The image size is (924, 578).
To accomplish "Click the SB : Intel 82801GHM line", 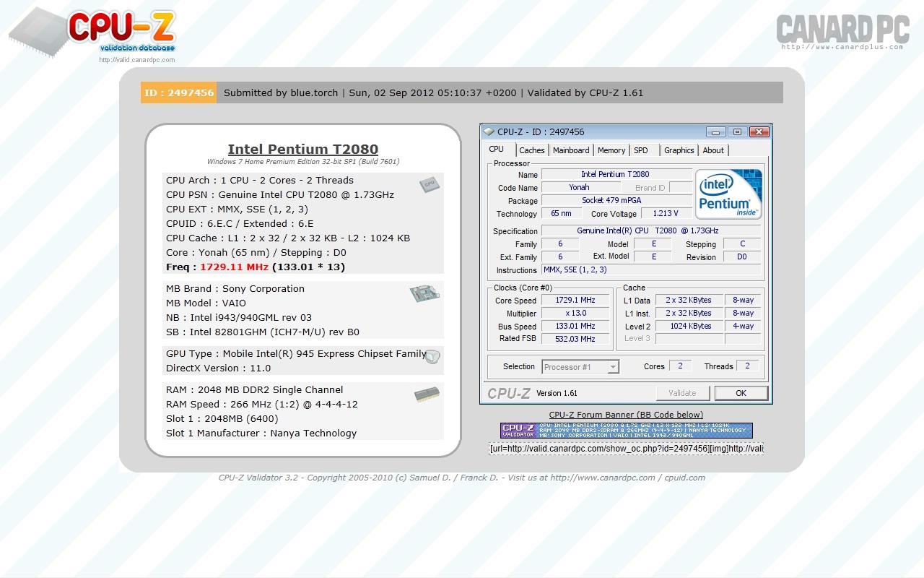I will 263,332.
